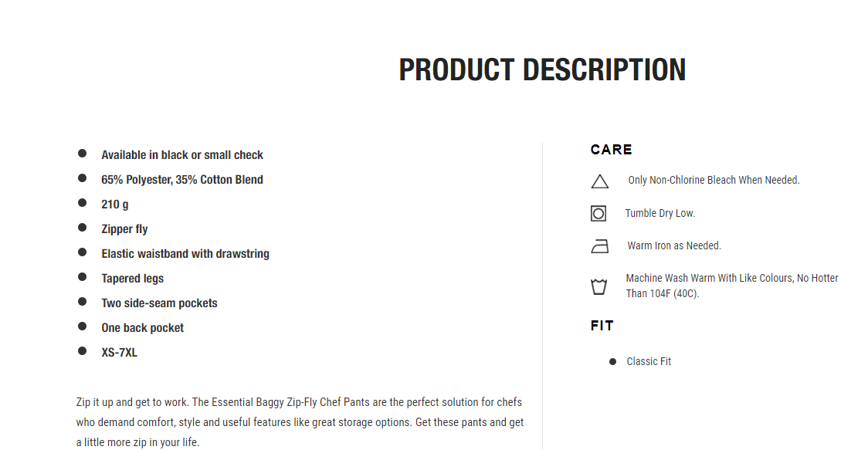This screenshot has width=868, height=450.
Task: Click 'Two side-seam pockets' list item
Action: 159,303
